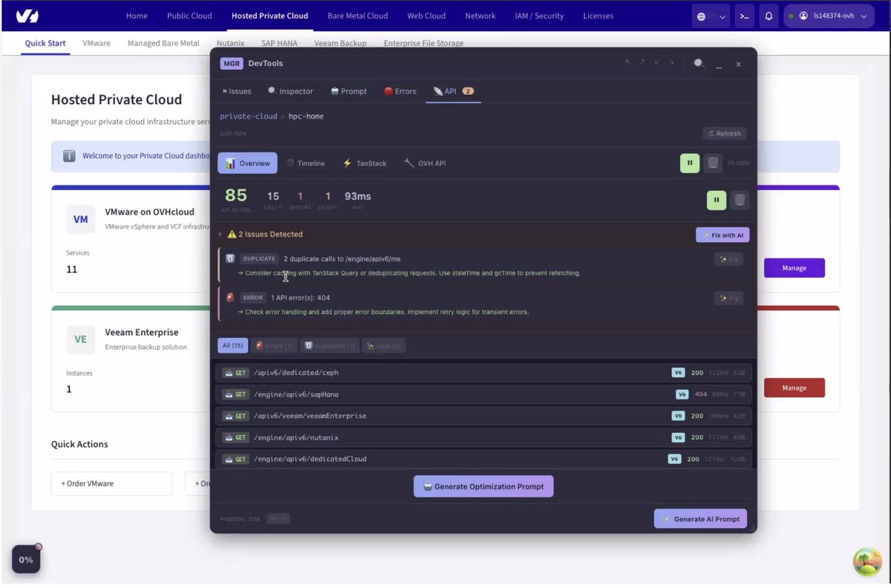The width and height of the screenshot is (891, 588).
Task: Expand the /engine/apiv6/dedicatedCloud call row
Action: (x=483, y=459)
